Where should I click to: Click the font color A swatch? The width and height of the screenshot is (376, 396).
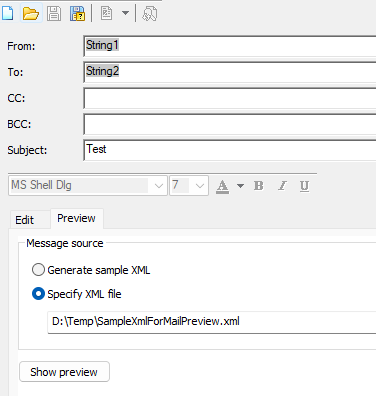(223, 186)
